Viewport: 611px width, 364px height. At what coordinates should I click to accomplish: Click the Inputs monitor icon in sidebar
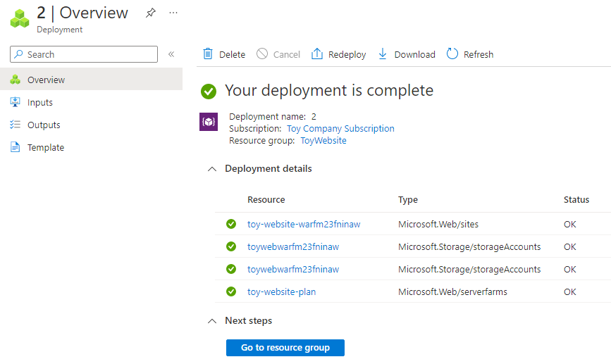(x=16, y=102)
